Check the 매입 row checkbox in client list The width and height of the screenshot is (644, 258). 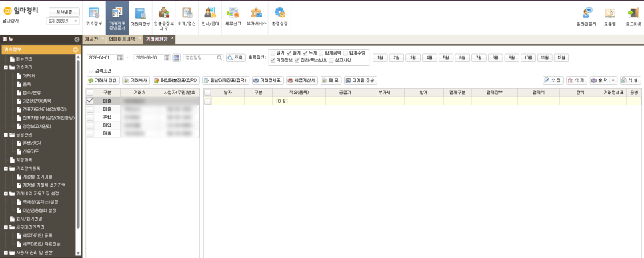90,125
